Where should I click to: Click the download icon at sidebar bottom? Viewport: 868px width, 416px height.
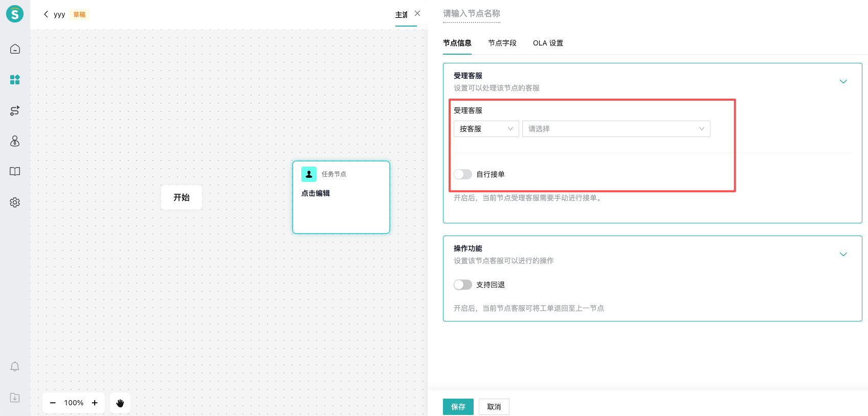(x=15, y=398)
